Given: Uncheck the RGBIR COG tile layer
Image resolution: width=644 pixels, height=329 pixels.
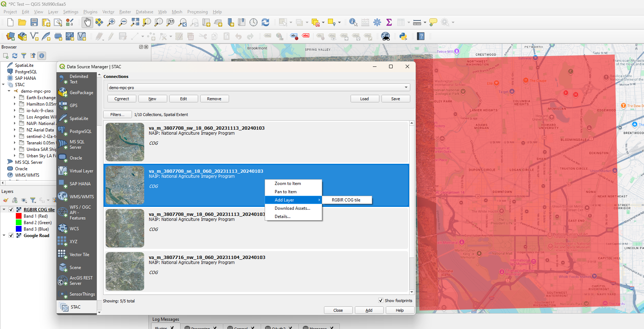Looking at the screenshot, I should click(x=11, y=209).
